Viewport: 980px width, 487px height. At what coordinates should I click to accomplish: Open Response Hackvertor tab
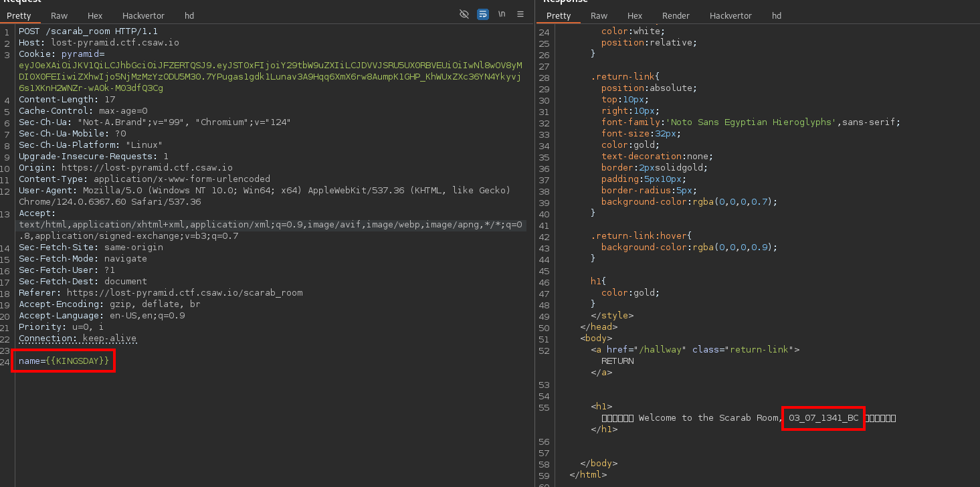(730, 15)
